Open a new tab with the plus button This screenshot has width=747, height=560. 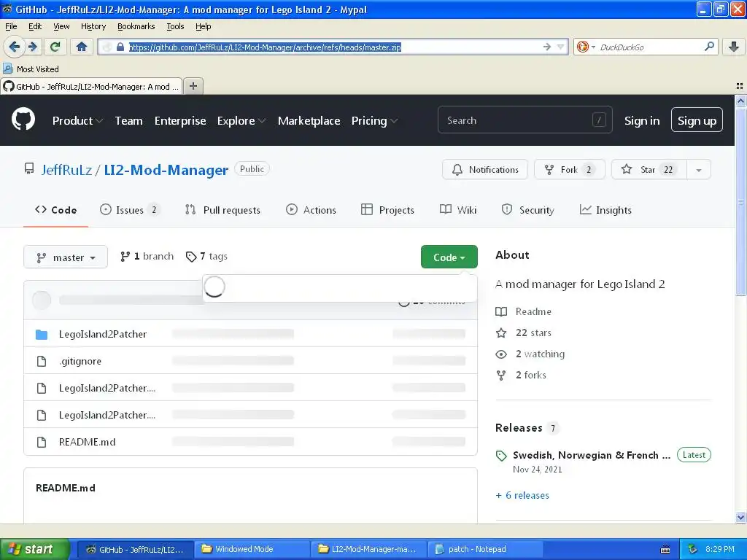click(193, 86)
